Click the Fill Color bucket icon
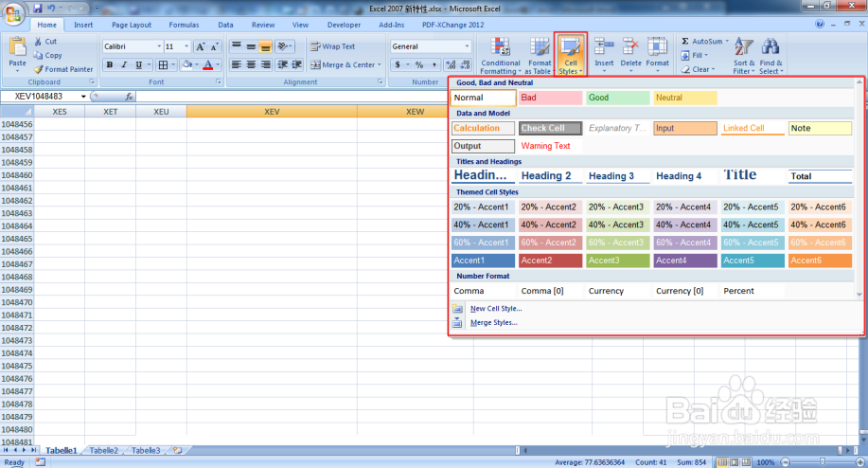868x468 pixels. (187, 64)
